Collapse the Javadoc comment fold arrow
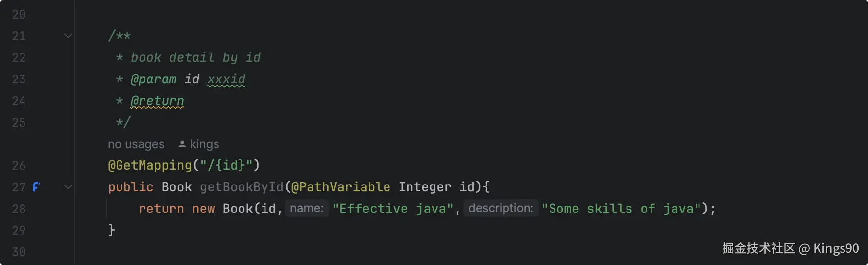 68,36
